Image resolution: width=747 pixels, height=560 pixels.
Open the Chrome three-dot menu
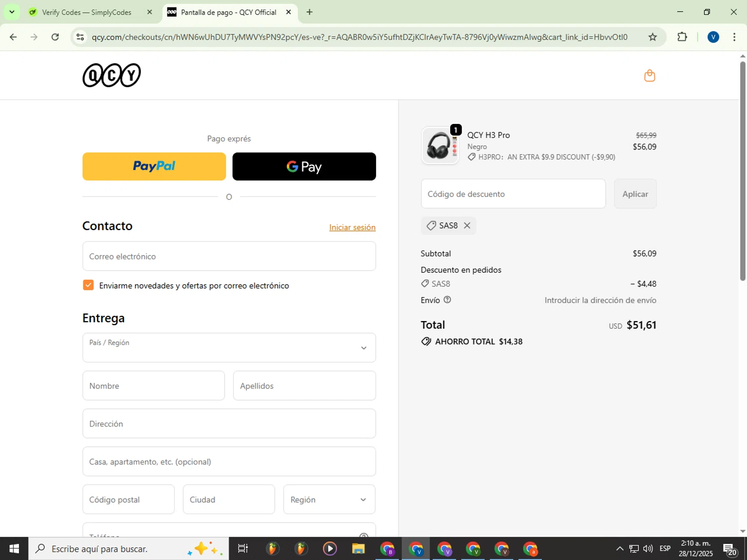point(734,37)
